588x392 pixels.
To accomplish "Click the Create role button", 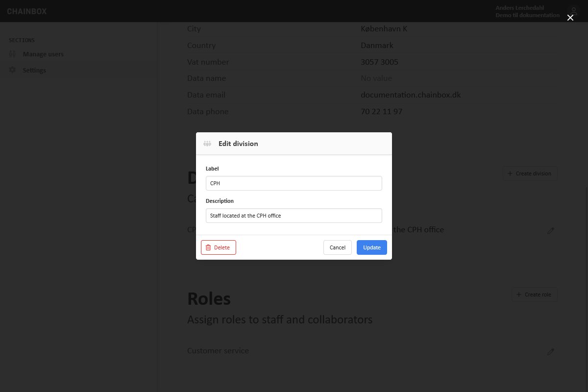I will tap(534, 294).
